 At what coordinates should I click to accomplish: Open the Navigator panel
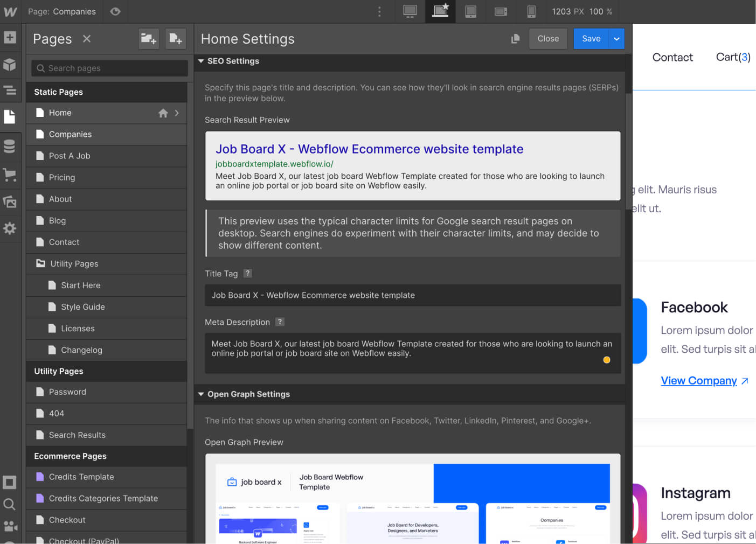pos(10,90)
